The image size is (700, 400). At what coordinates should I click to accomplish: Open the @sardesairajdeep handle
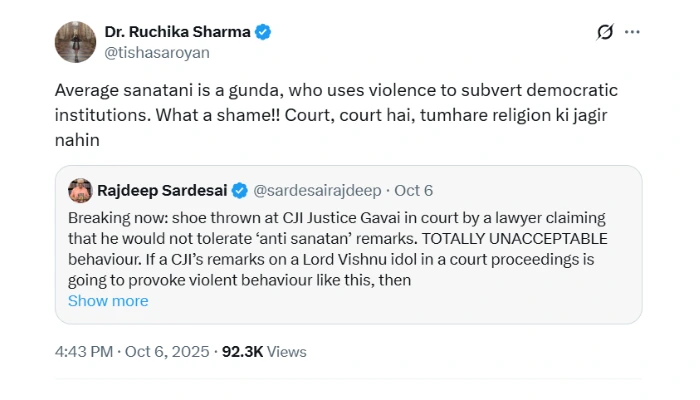pyautogui.click(x=317, y=191)
